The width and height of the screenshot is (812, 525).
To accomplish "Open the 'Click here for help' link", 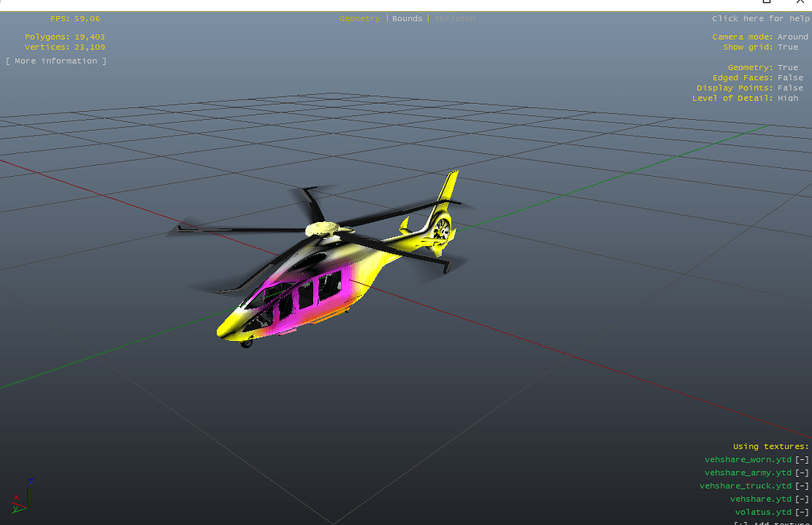I will 760,17.
